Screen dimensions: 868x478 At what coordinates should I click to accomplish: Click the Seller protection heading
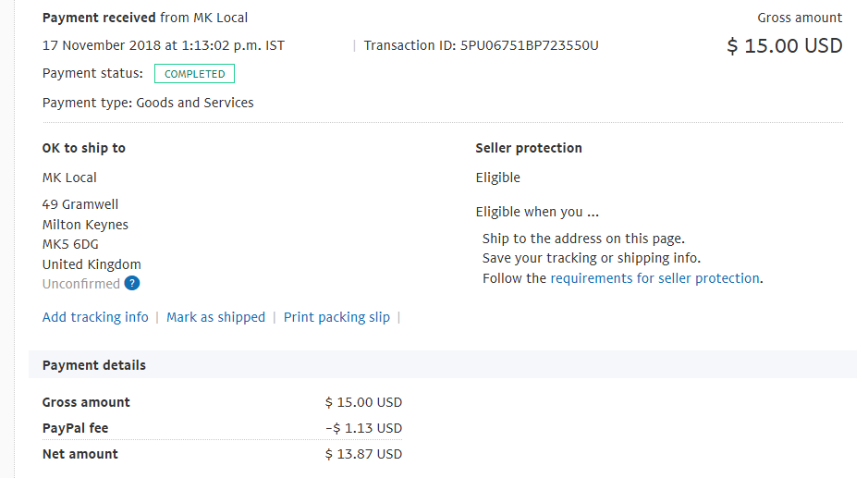(529, 148)
